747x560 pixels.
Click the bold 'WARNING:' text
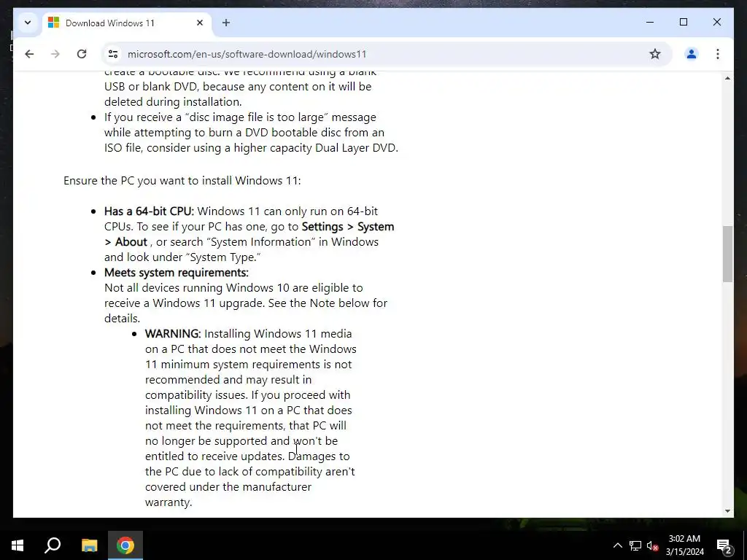173,333
